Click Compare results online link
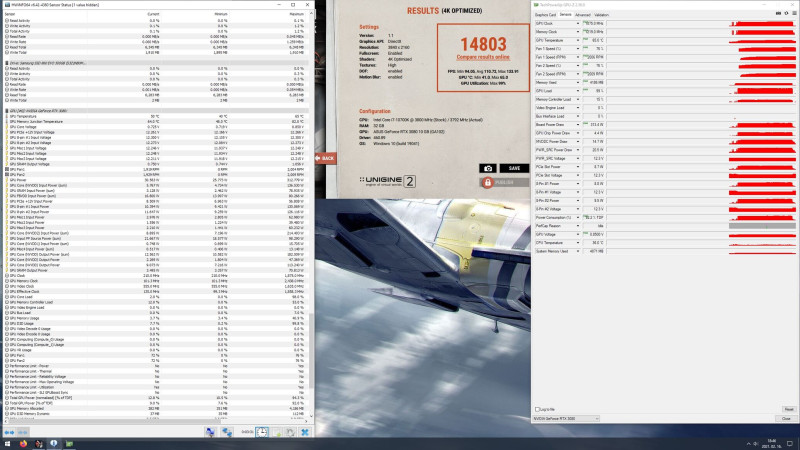This screenshot has width=800, height=450. click(x=483, y=57)
